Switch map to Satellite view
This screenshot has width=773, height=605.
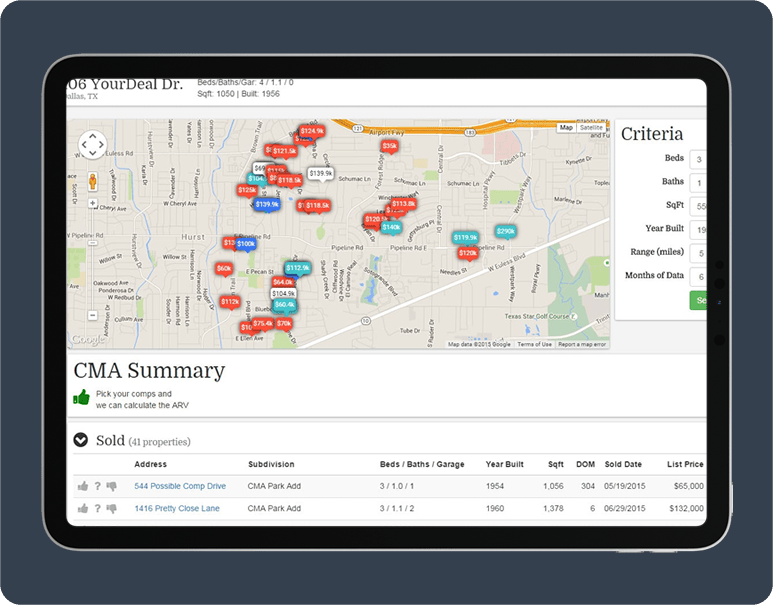coord(592,128)
